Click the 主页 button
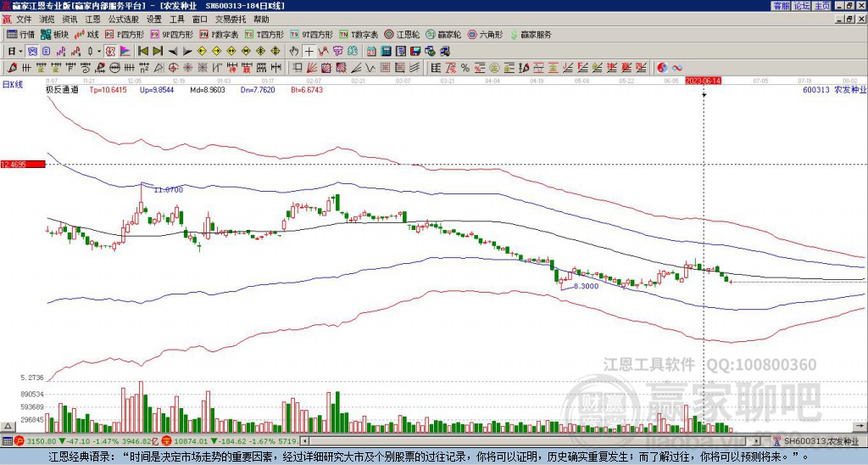This screenshot has height=465, width=868. (822, 6)
